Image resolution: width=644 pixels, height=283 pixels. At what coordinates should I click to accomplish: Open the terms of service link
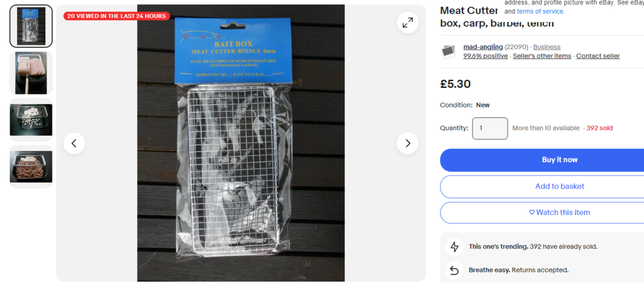(x=541, y=11)
